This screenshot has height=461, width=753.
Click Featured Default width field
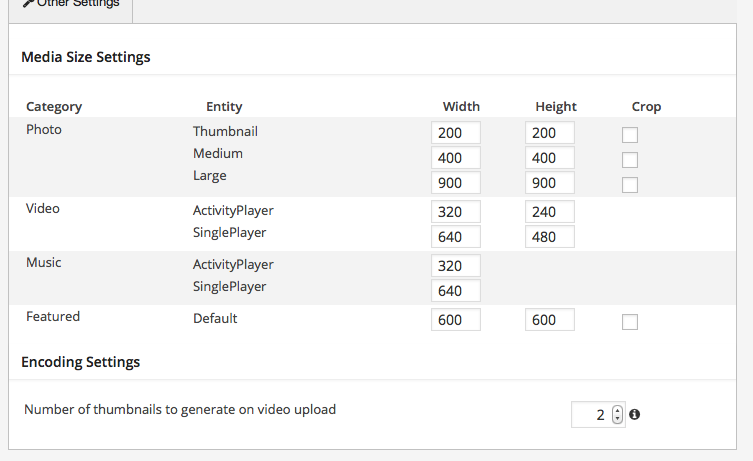click(x=456, y=320)
